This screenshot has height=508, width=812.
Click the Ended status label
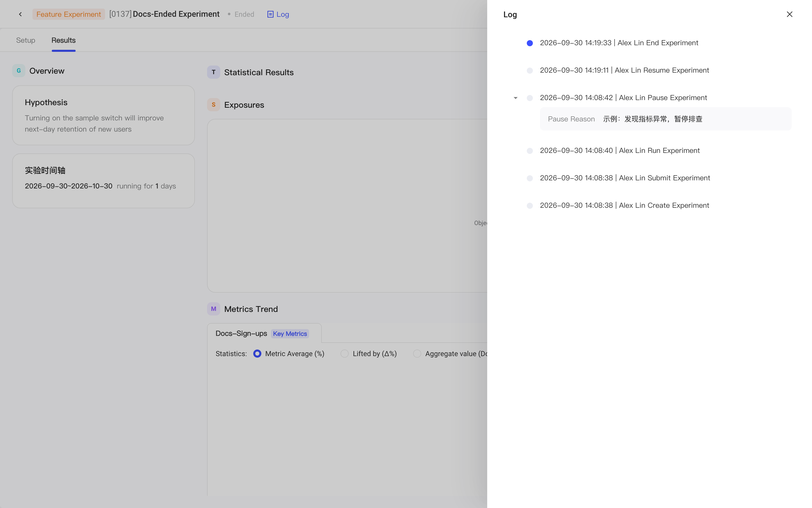click(244, 14)
